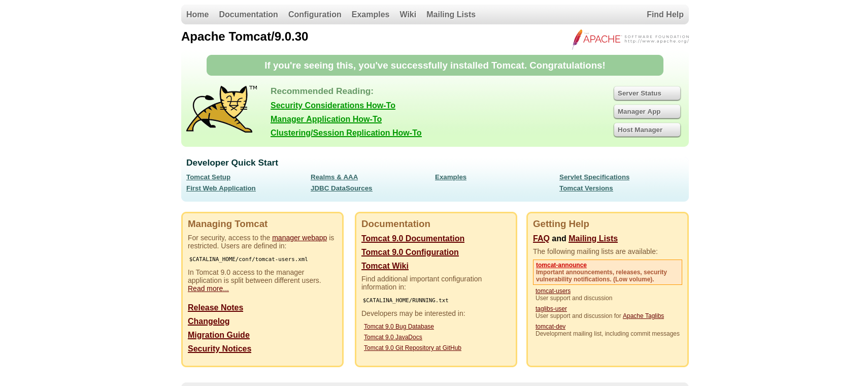This screenshot has width=868, height=386.
Task: Follow the manager webapp link
Action: tap(299, 238)
